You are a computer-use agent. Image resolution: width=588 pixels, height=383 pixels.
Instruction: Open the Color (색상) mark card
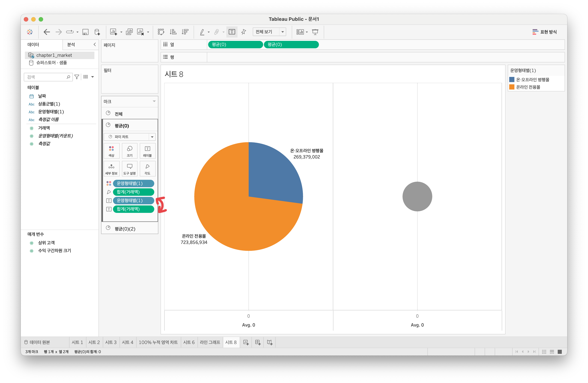pyautogui.click(x=112, y=151)
